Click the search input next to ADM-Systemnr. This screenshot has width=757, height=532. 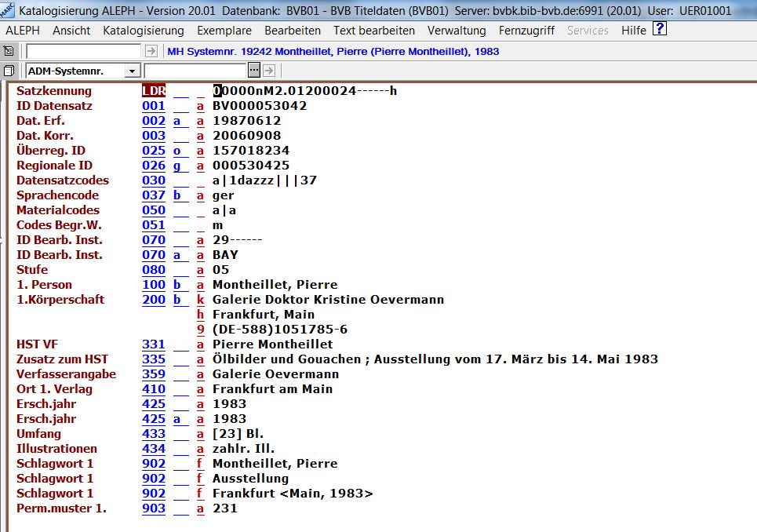click(206, 71)
